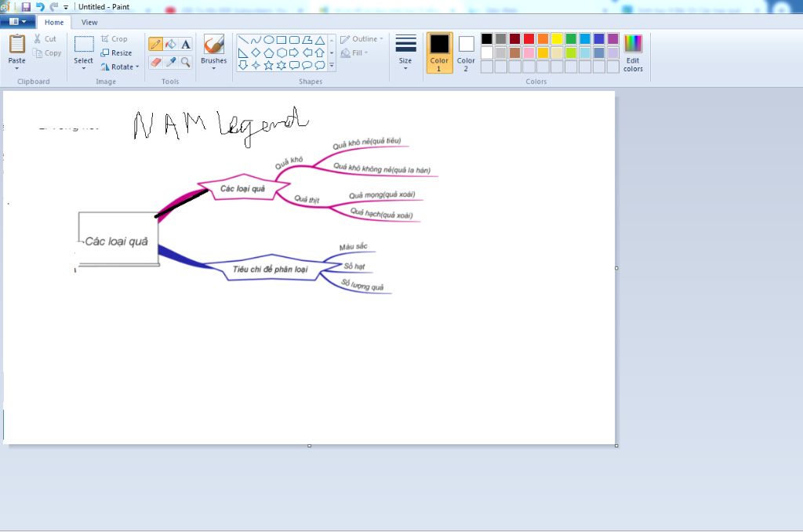
Task: Click the Crop button
Action: [x=114, y=39]
